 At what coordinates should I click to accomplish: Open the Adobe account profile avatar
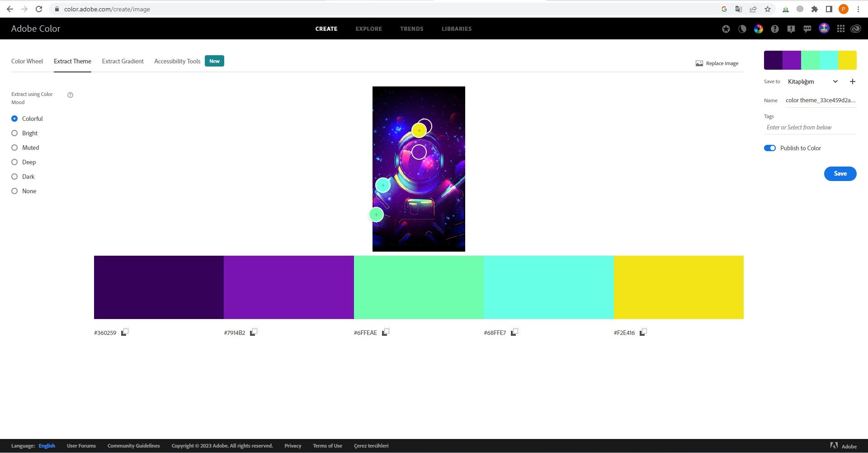click(824, 29)
